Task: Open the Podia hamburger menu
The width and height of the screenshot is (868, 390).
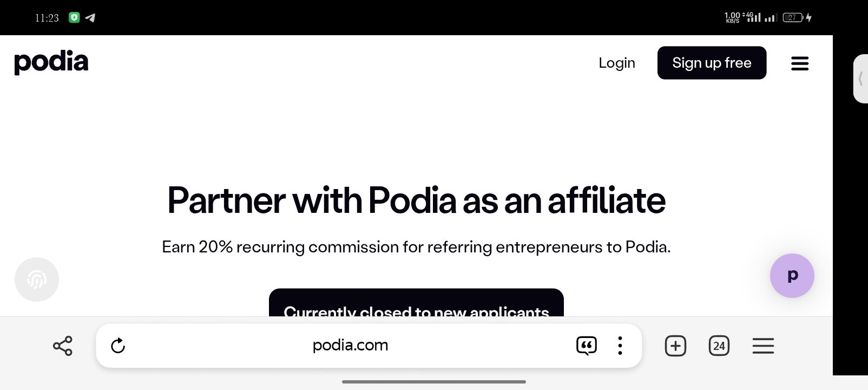Action: [800, 63]
